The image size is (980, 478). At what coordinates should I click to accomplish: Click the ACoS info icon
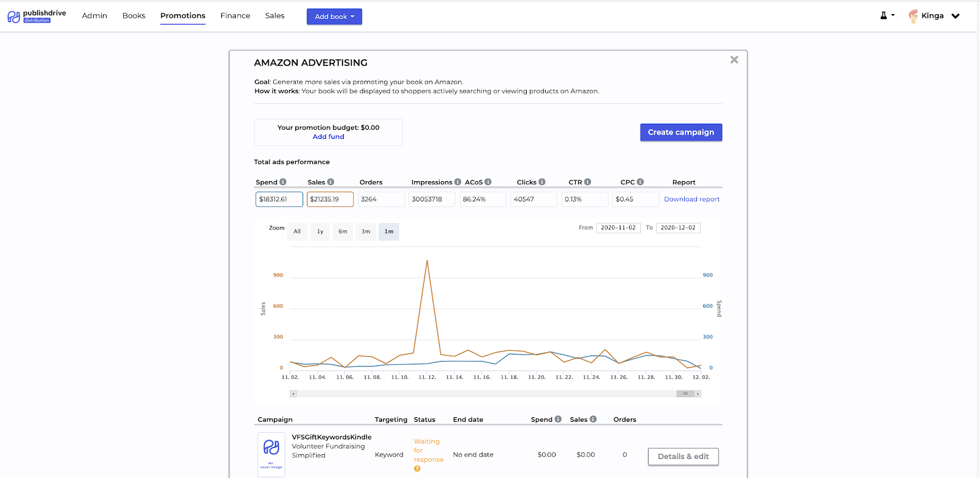(x=488, y=182)
